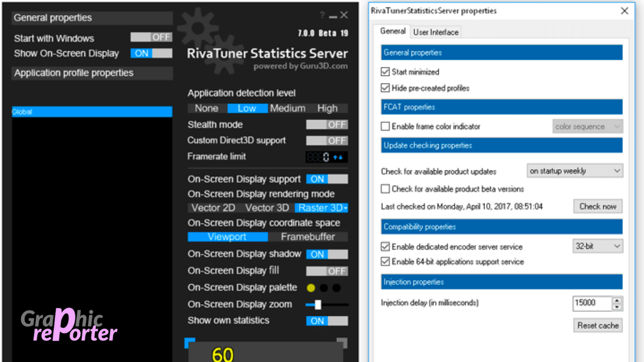Set detection level to Low
This screenshot has width=644, height=362.
point(247,108)
